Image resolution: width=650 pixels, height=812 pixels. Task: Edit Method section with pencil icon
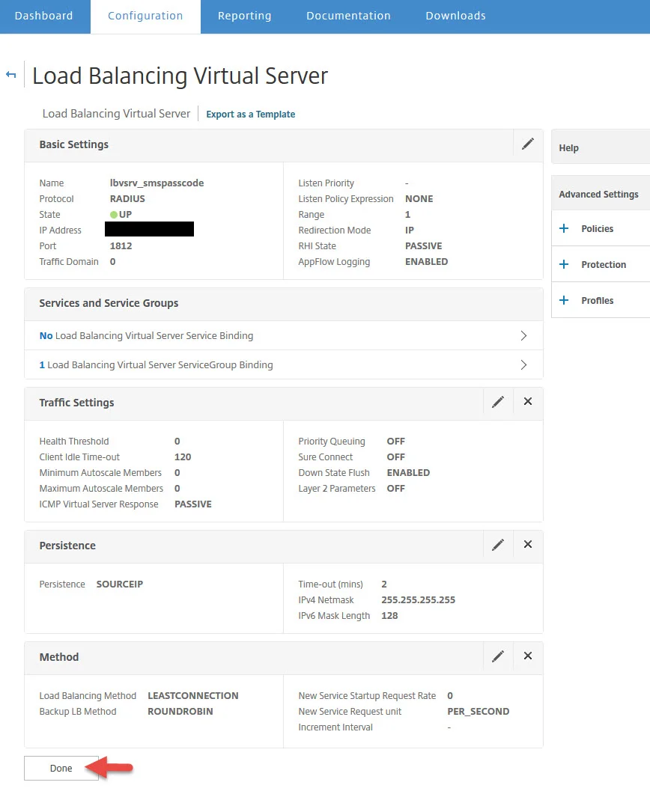tap(497, 656)
